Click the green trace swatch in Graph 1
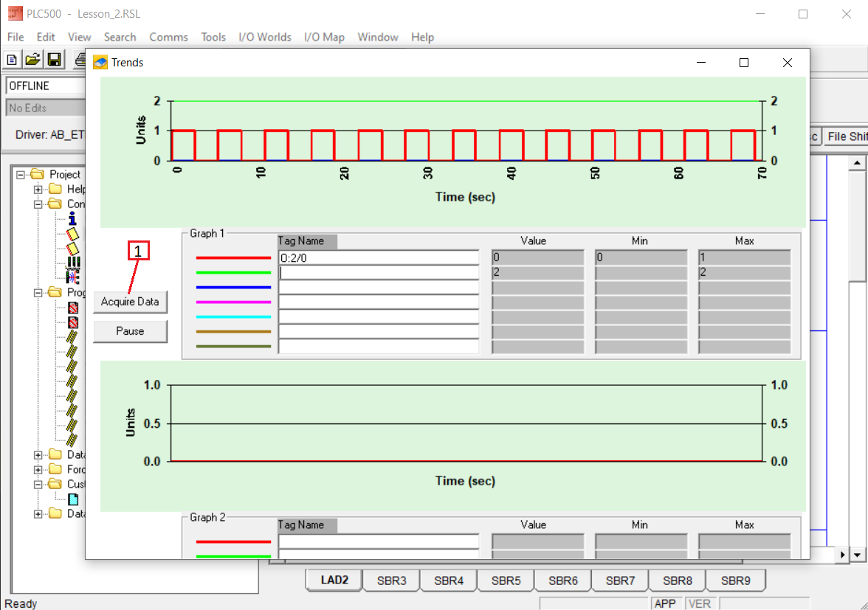This screenshot has height=610, width=868. click(233, 273)
